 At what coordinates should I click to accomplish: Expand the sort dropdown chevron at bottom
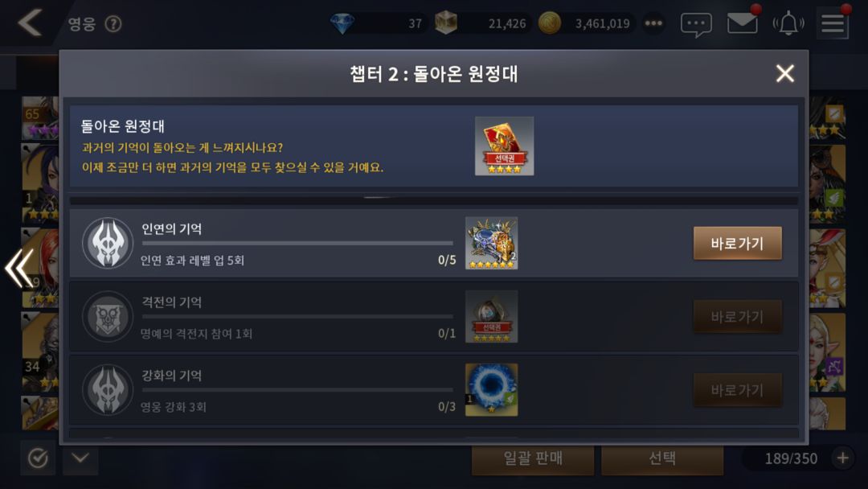(81, 458)
